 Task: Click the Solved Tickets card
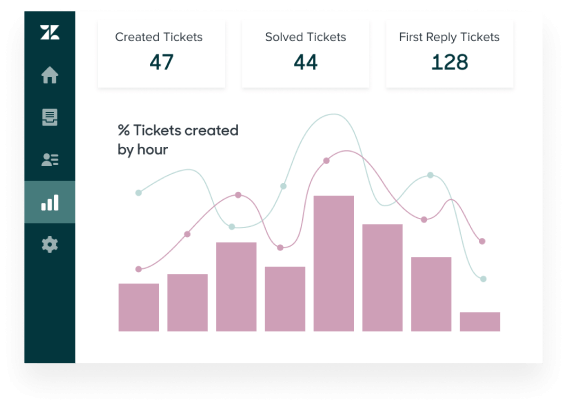point(305,54)
